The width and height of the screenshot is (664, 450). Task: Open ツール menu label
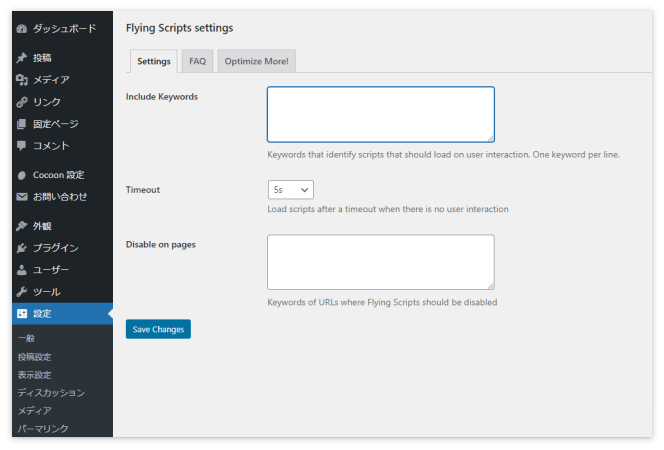click(47, 292)
